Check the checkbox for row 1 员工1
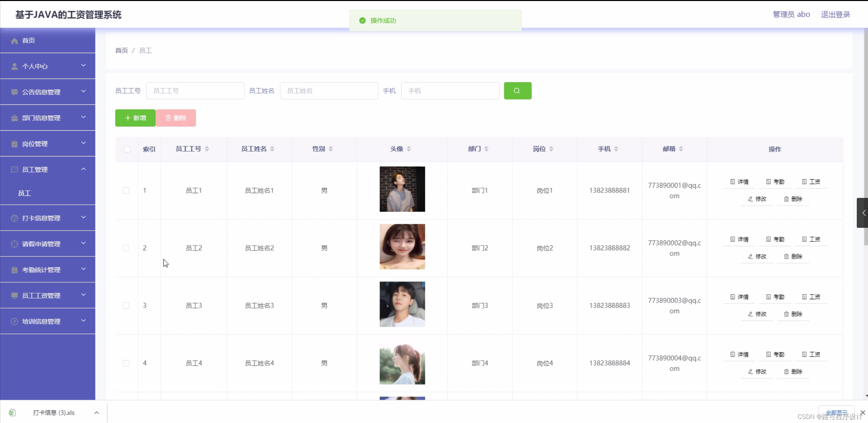Screen dimensions: 868x423 pyautogui.click(x=126, y=190)
